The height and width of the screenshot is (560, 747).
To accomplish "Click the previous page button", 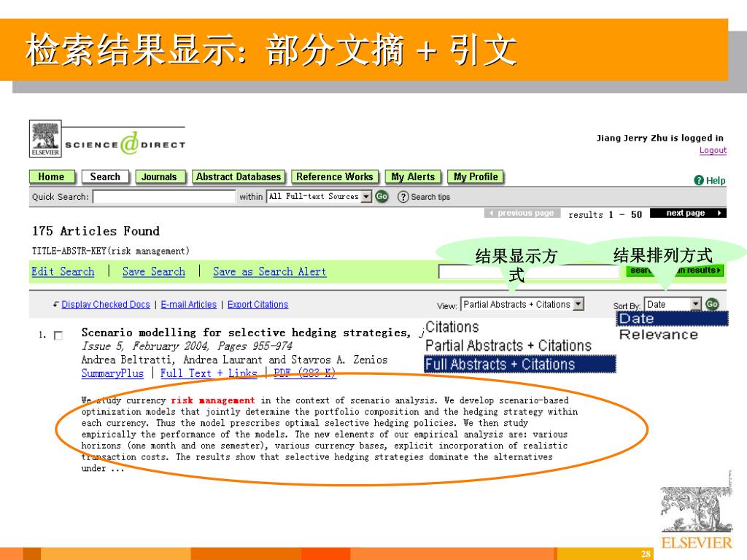I will (522, 213).
